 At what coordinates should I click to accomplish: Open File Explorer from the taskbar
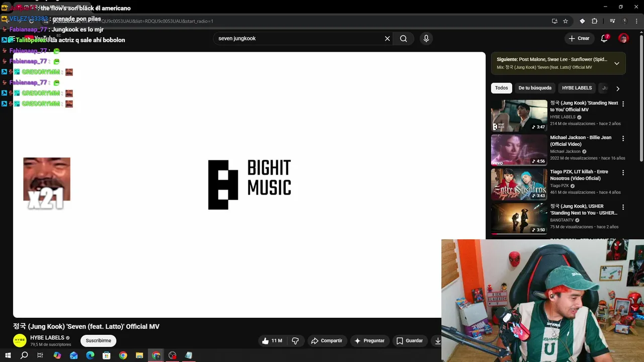139,355
